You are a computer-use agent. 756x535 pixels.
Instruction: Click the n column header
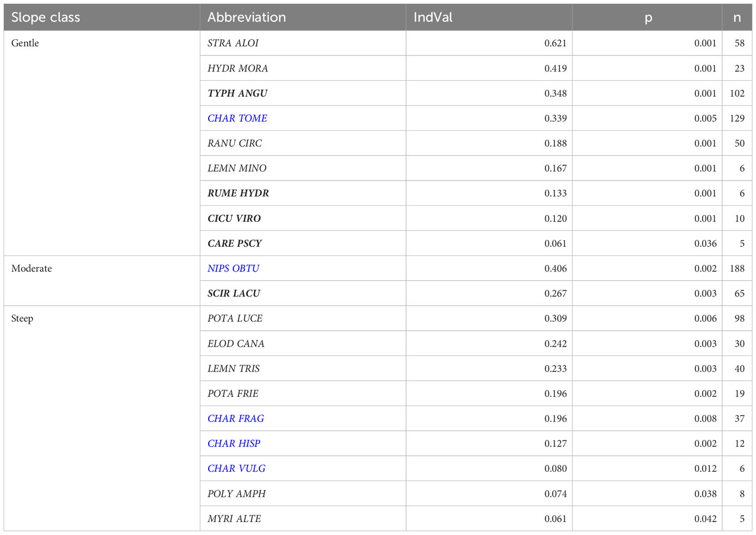[x=737, y=18]
